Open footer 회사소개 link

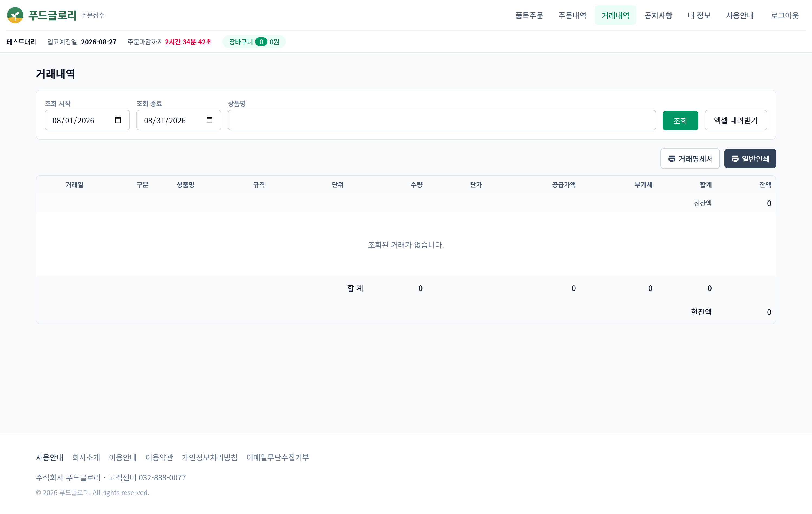click(x=86, y=457)
